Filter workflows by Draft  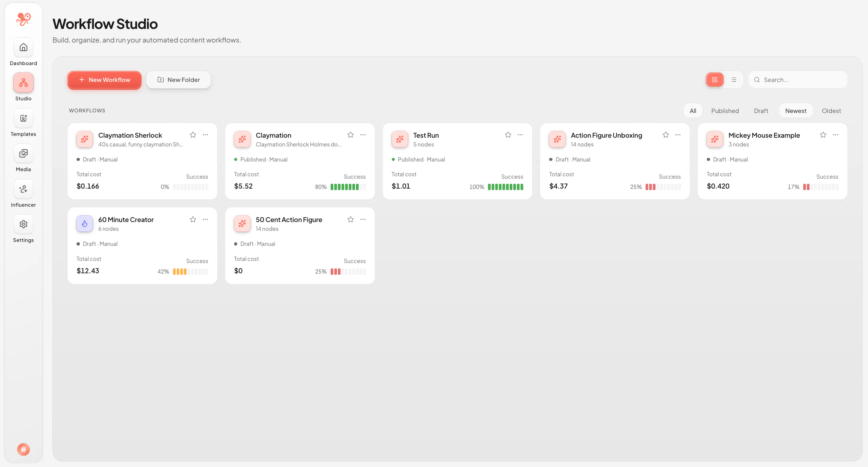pos(761,111)
